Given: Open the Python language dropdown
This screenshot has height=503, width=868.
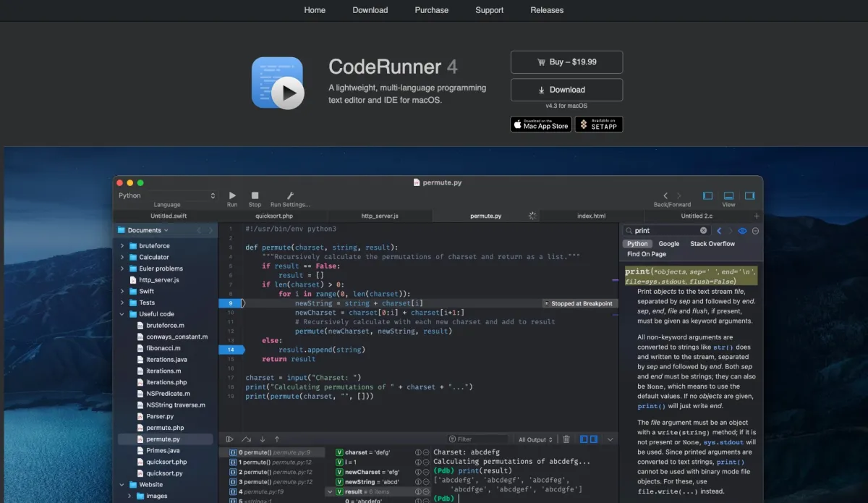Looking at the screenshot, I should click(167, 195).
